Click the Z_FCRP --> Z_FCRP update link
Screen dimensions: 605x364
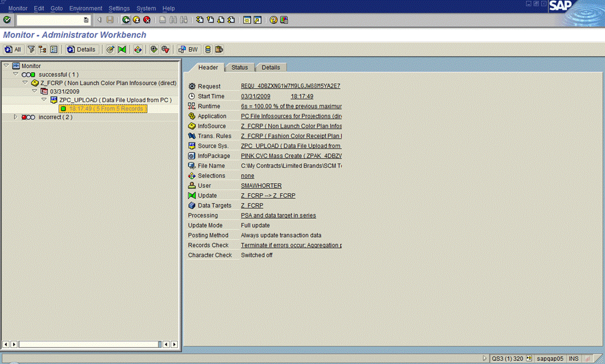(x=268, y=196)
